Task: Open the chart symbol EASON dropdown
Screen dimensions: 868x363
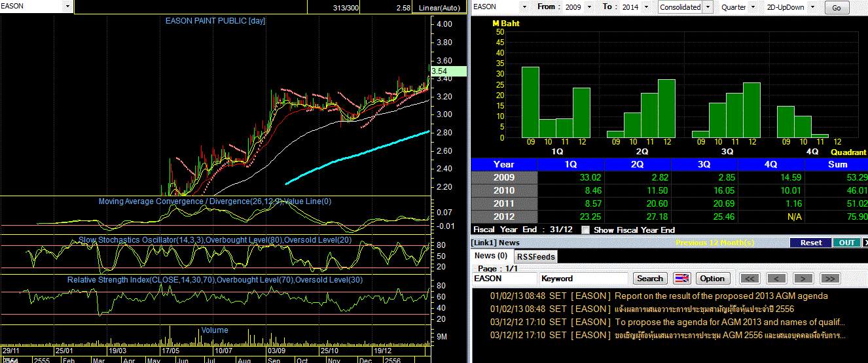Action: point(67,6)
